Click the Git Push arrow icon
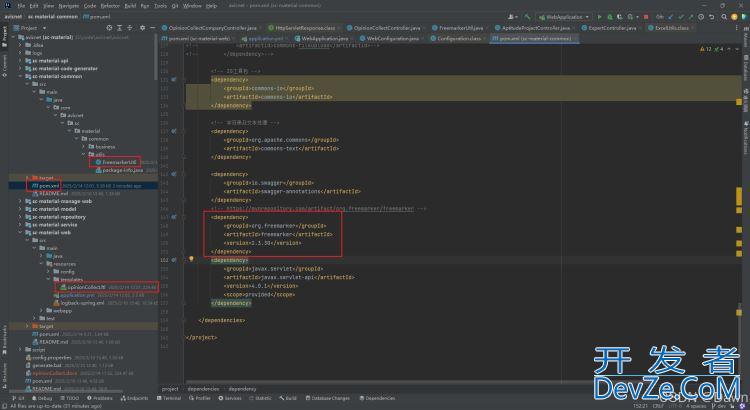The height and width of the screenshot is (410, 750). click(x=691, y=17)
